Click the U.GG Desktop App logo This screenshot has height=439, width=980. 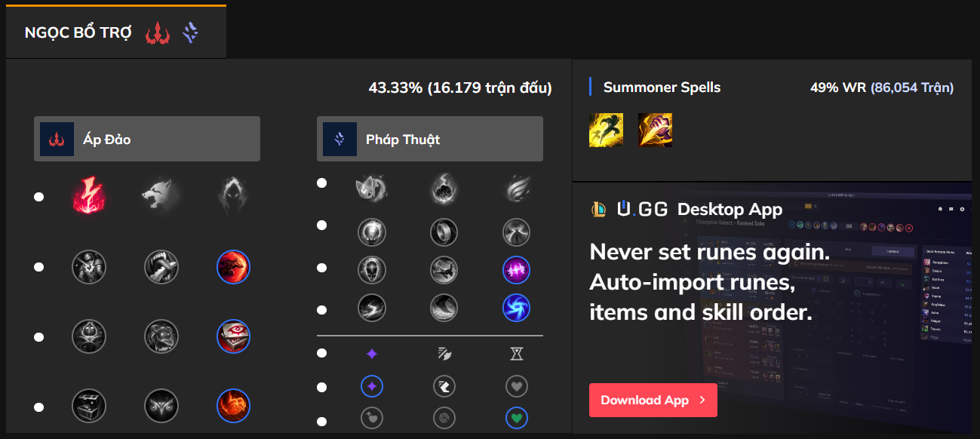tap(641, 209)
